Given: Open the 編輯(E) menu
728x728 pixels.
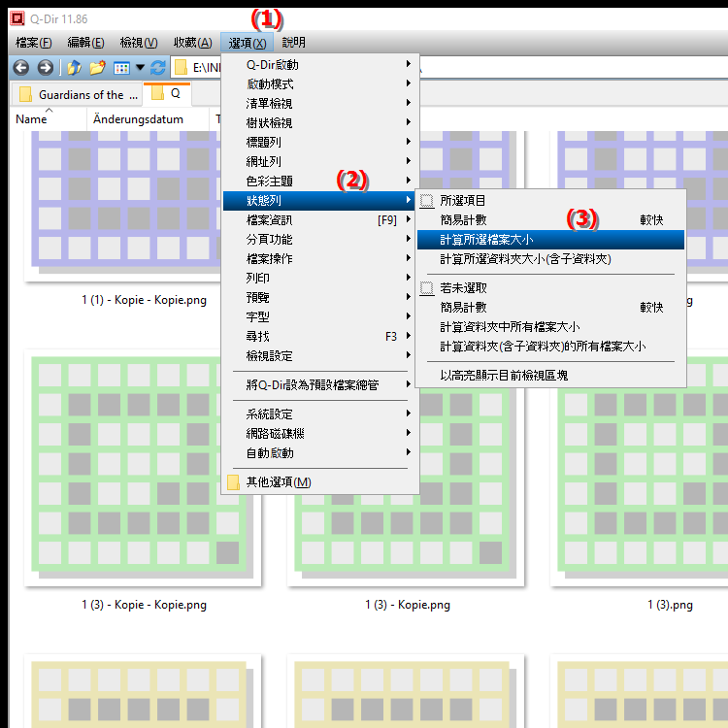Looking at the screenshot, I should pyautogui.click(x=85, y=43).
